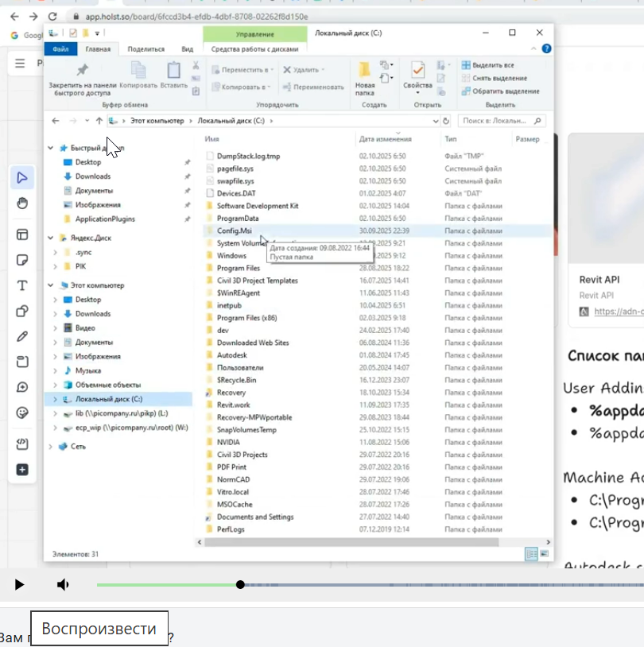Open the Управление contextual tab
The width and height of the screenshot is (644, 647).
tap(255, 34)
